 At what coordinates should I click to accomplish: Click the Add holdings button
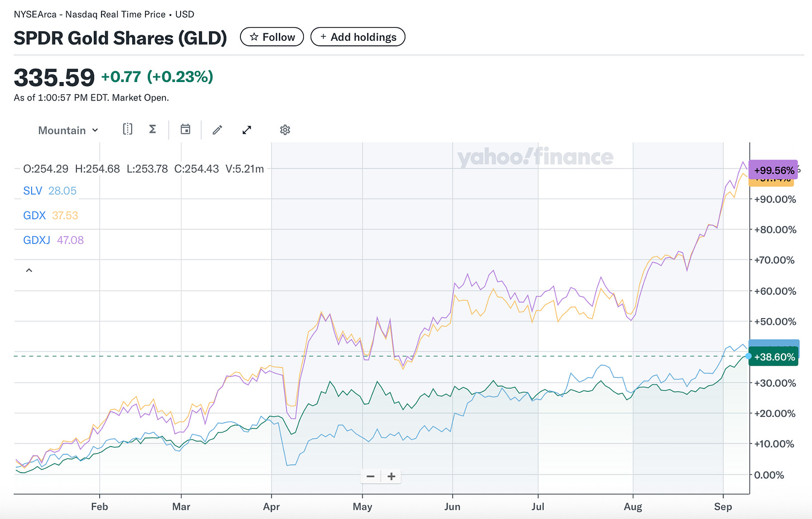pyautogui.click(x=357, y=36)
